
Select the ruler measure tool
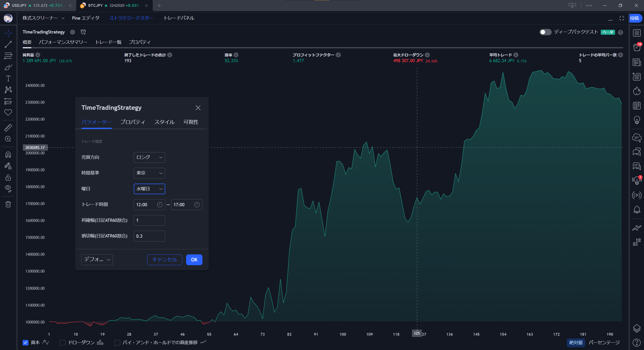pos(8,128)
